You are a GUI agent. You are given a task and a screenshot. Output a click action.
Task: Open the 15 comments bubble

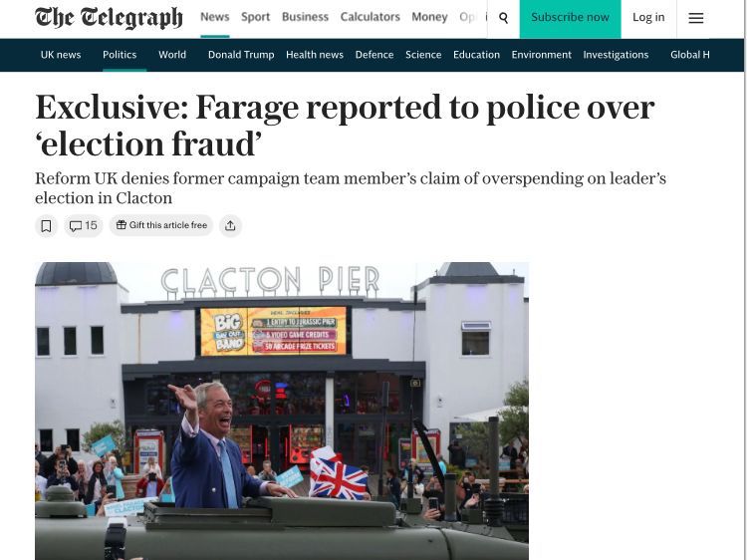click(x=84, y=225)
